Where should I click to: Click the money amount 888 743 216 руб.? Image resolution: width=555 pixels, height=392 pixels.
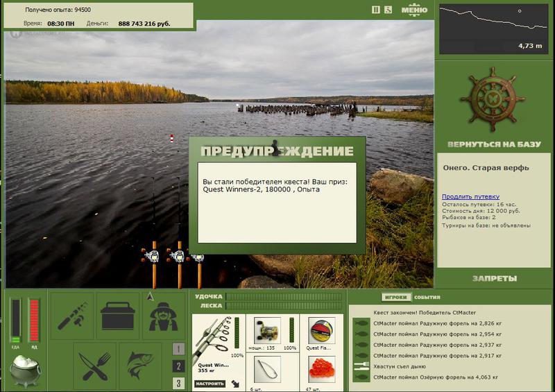[144, 24]
